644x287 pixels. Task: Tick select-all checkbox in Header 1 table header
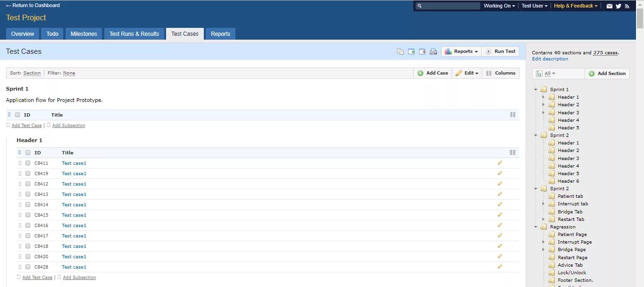click(28, 152)
